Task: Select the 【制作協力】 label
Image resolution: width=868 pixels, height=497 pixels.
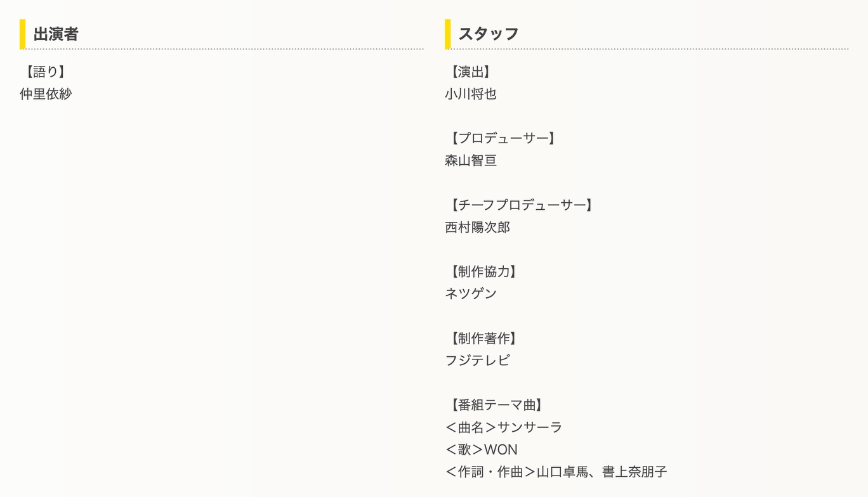Action: (483, 272)
